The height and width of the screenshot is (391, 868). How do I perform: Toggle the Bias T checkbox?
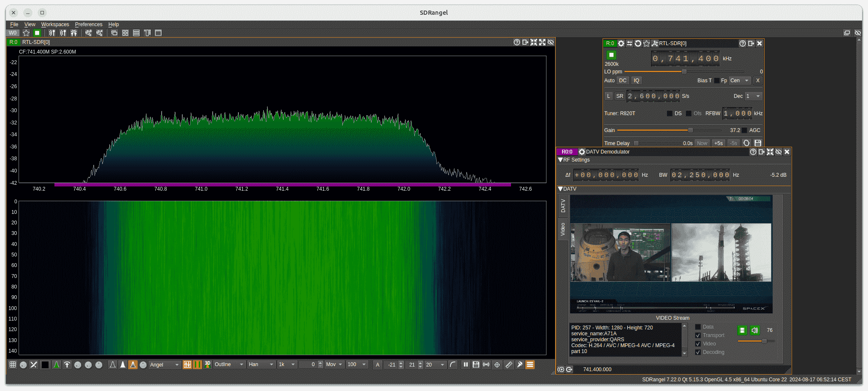click(x=717, y=81)
